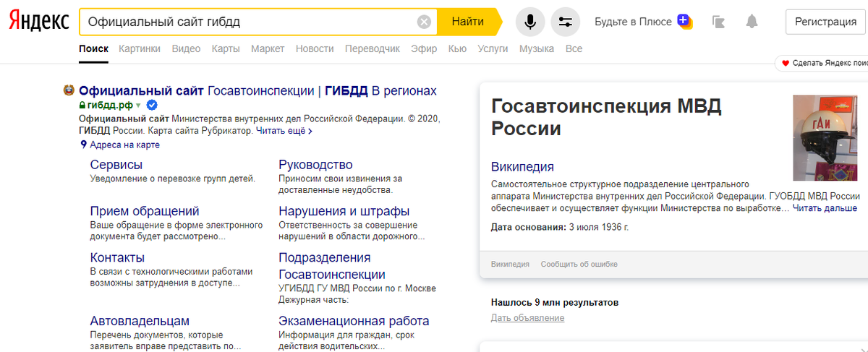Open the Автовладельцам sitelink

pos(140,321)
